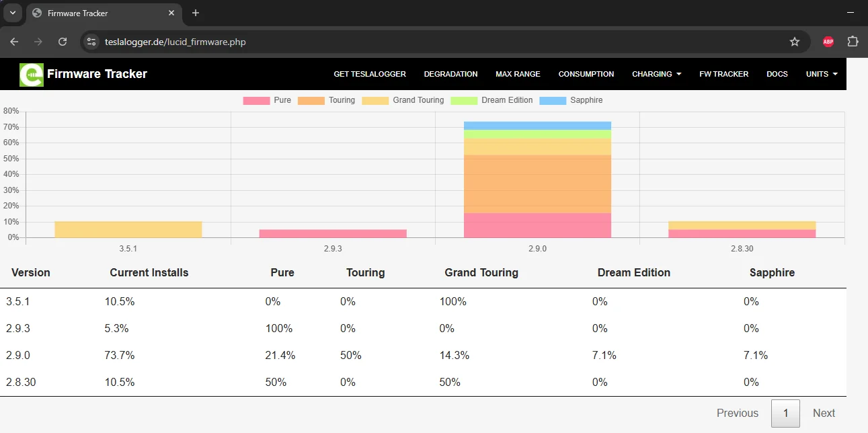Click page 1 pagination button
The image size is (868, 433).
pos(785,414)
